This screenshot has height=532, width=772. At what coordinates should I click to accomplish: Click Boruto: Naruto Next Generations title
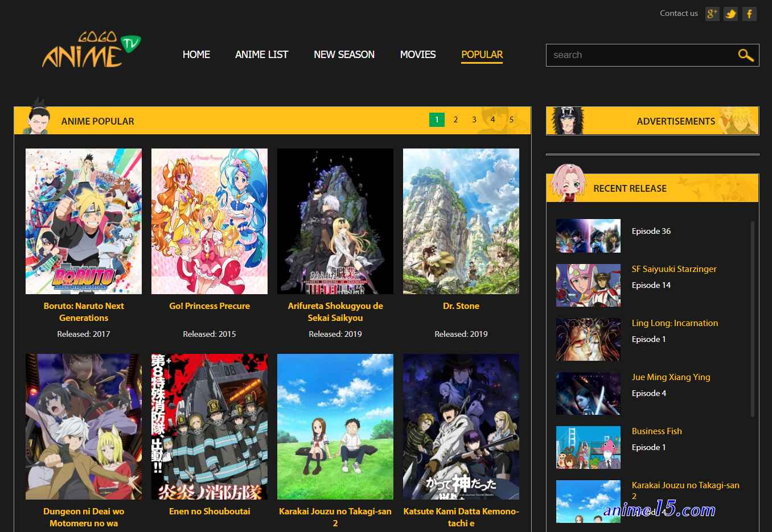point(84,312)
